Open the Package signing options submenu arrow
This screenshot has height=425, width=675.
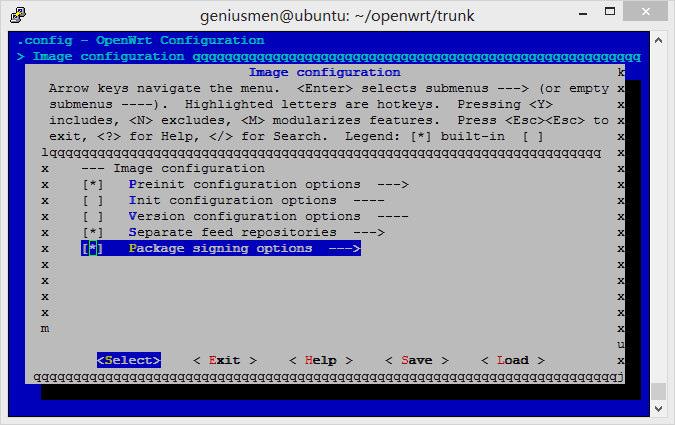pos(344,248)
